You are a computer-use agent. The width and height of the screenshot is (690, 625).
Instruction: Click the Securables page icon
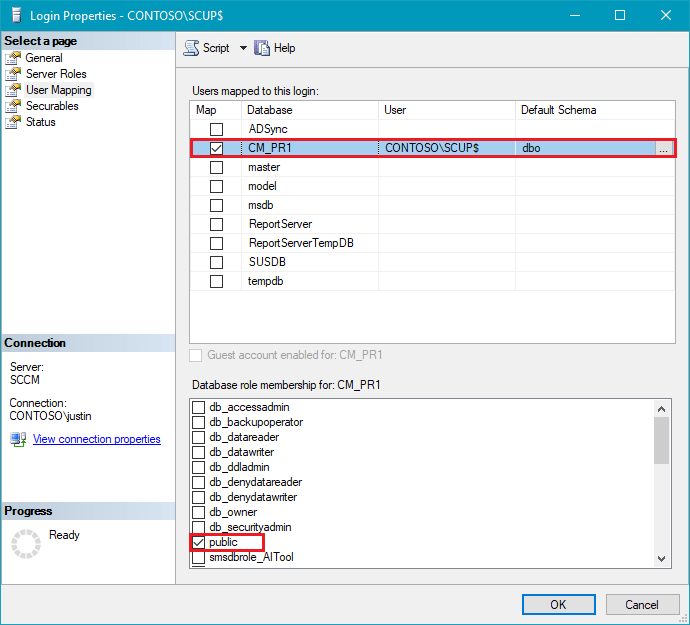pyautogui.click(x=13, y=106)
